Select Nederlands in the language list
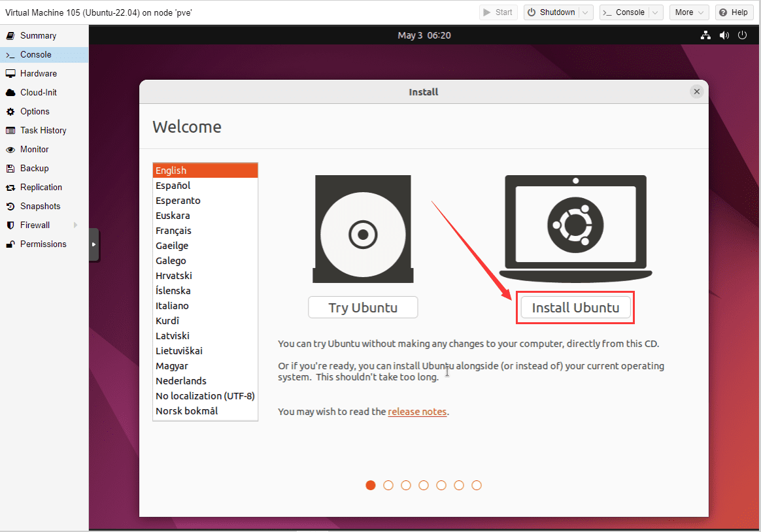761x532 pixels. 205,380
